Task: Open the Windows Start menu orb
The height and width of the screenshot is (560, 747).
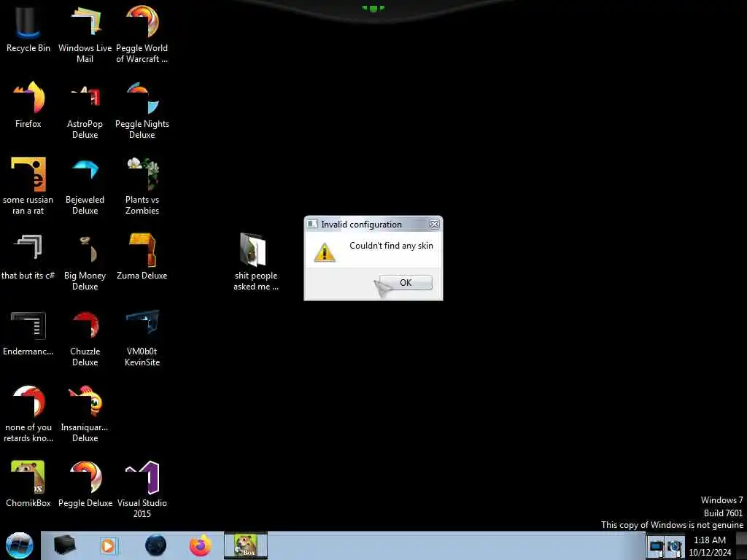Action: pyautogui.click(x=20, y=545)
